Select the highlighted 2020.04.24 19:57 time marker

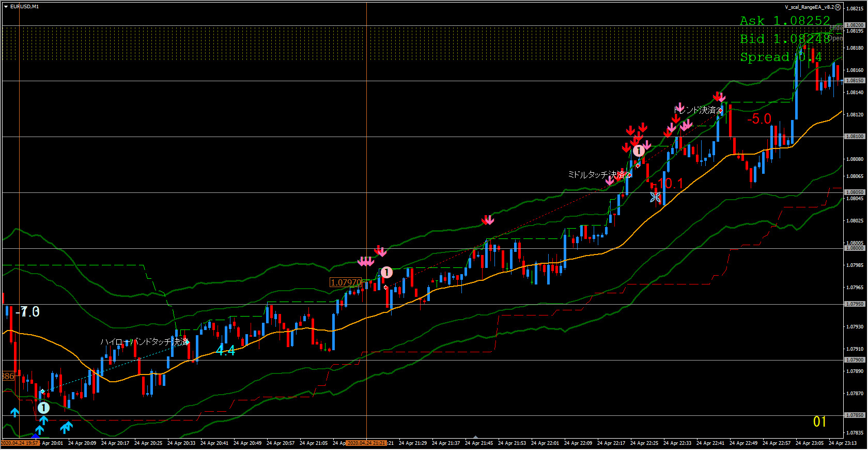pyautogui.click(x=20, y=443)
